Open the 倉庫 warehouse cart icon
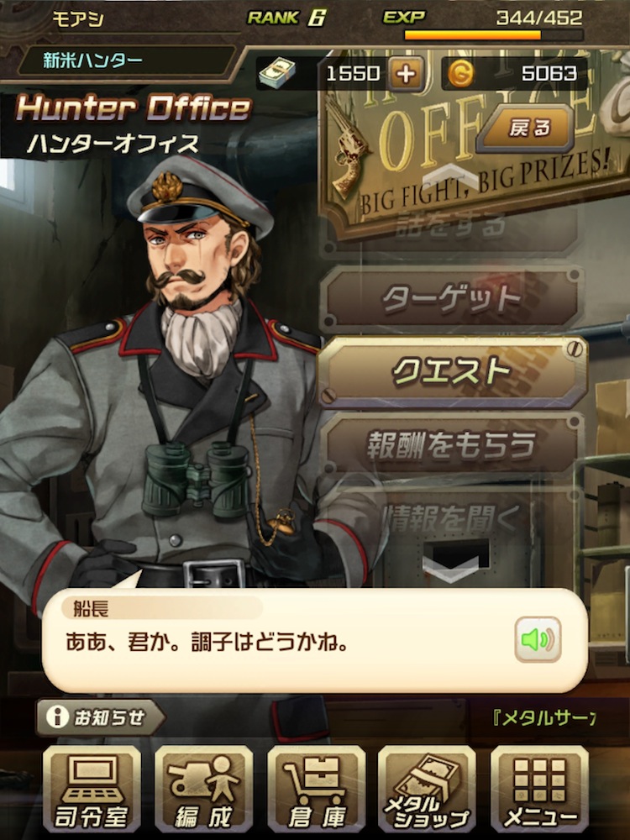The width and height of the screenshot is (630, 840). click(x=316, y=789)
